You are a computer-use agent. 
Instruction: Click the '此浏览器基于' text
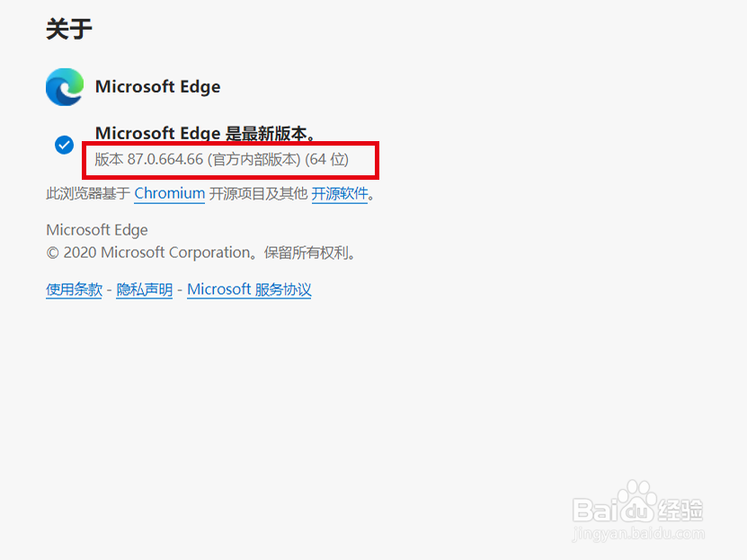[x=88, y=193]
